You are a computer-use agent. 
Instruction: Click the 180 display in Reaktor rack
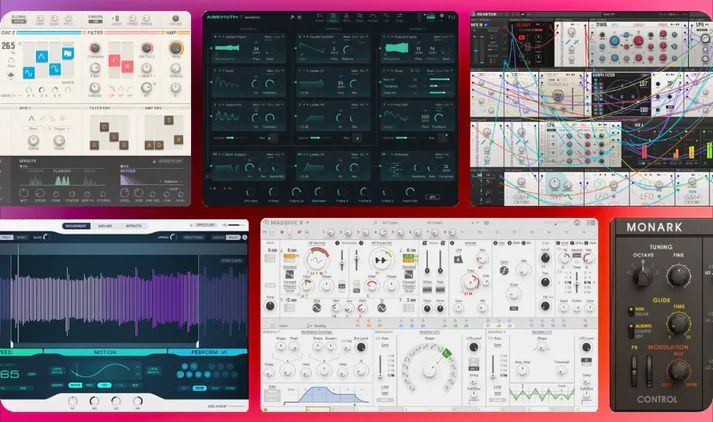pos(643,110)
